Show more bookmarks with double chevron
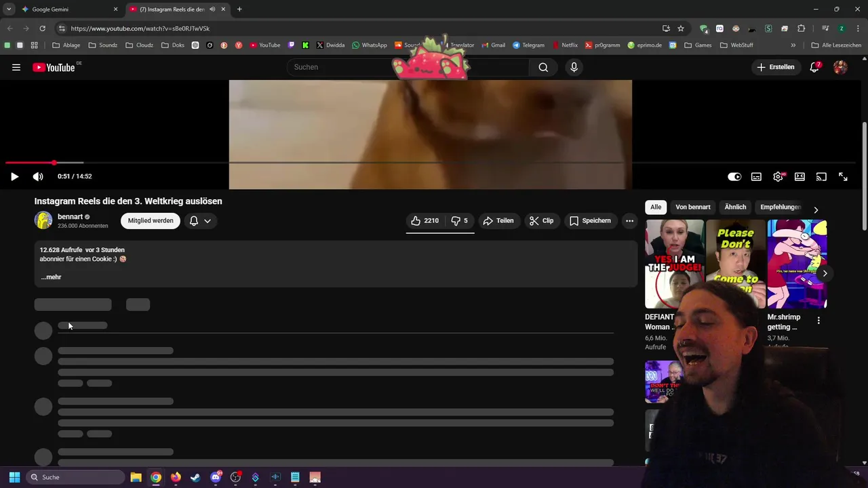This screenshot has height=488, width=868. (x=793, y=45)
